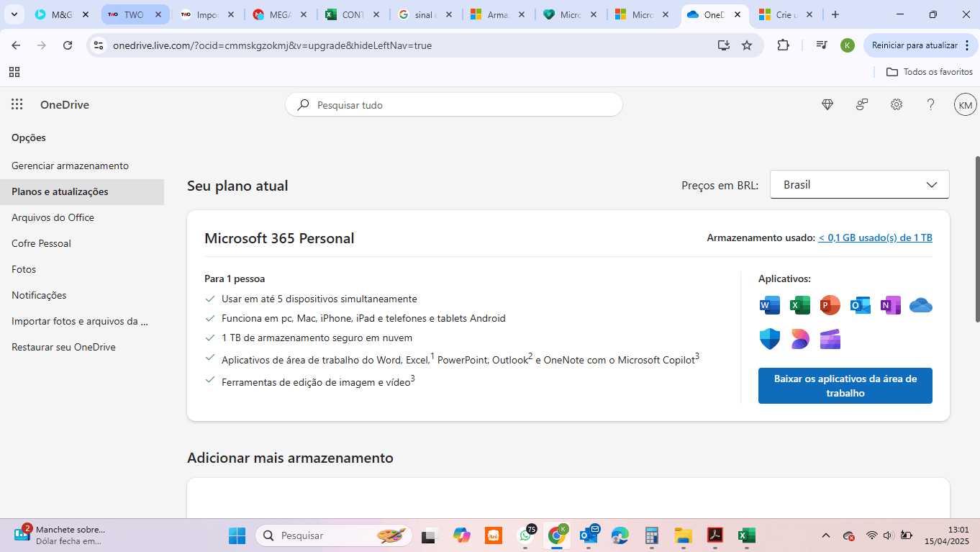Image resolution: width=980 pixels, height=552 pixels.
Task: Show hidden system tray icons
Action: pos(826,535)
